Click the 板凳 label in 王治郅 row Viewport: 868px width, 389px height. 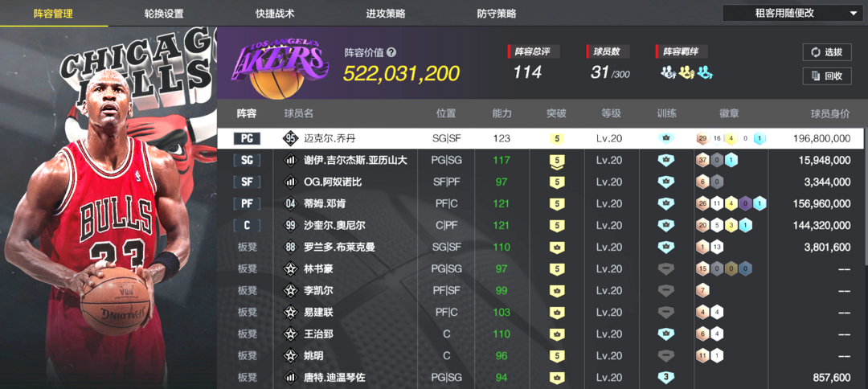247,334
